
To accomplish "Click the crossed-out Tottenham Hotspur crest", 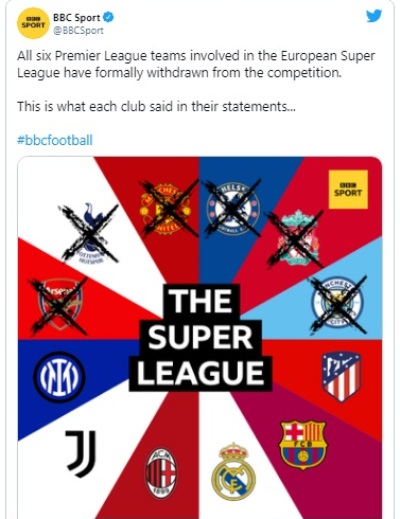I will (x=89, y=233).
